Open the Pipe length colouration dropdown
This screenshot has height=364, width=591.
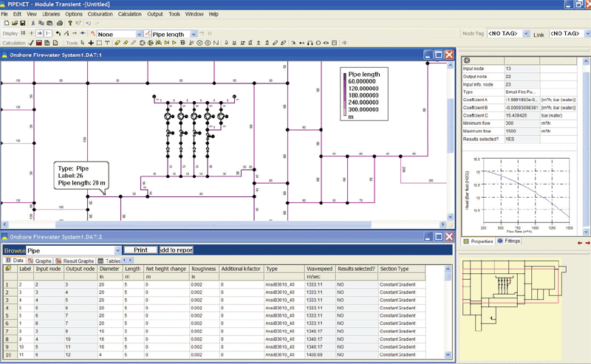pyautogui.click(x=194, y=34)
